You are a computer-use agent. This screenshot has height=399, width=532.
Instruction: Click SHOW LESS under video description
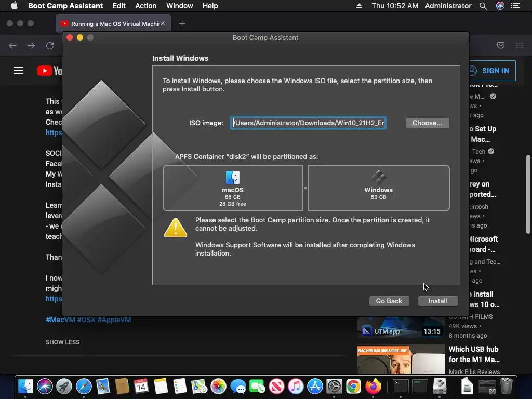(63, 342)
